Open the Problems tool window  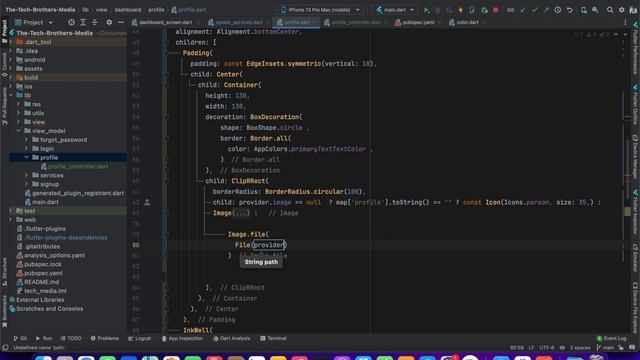[105, 338]
